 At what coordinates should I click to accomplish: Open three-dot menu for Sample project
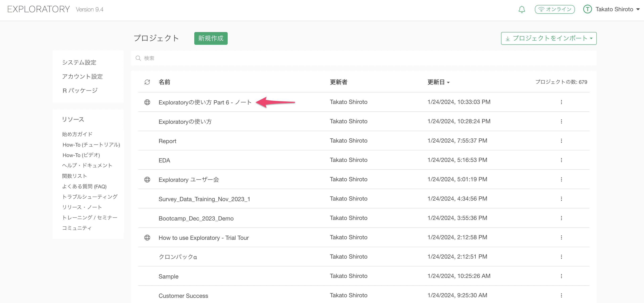point(561,276)
